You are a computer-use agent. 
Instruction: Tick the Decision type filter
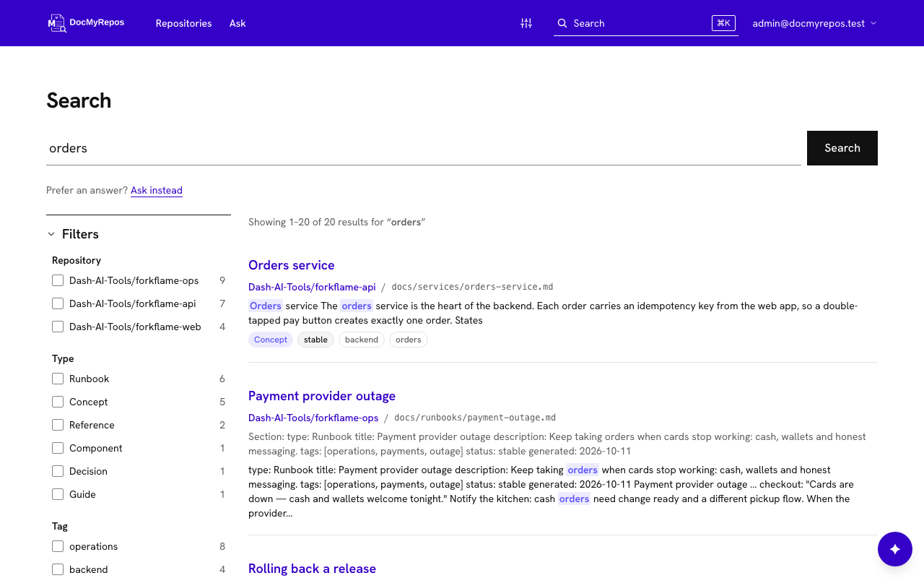click(x=58, y=471)
